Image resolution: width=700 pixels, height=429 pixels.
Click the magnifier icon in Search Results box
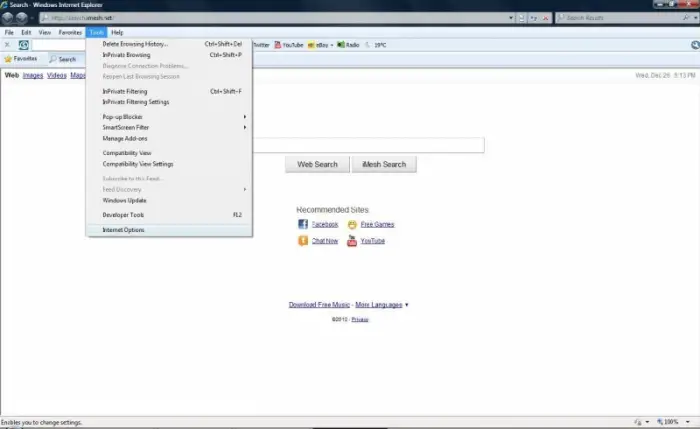click(x=686, y=17)
